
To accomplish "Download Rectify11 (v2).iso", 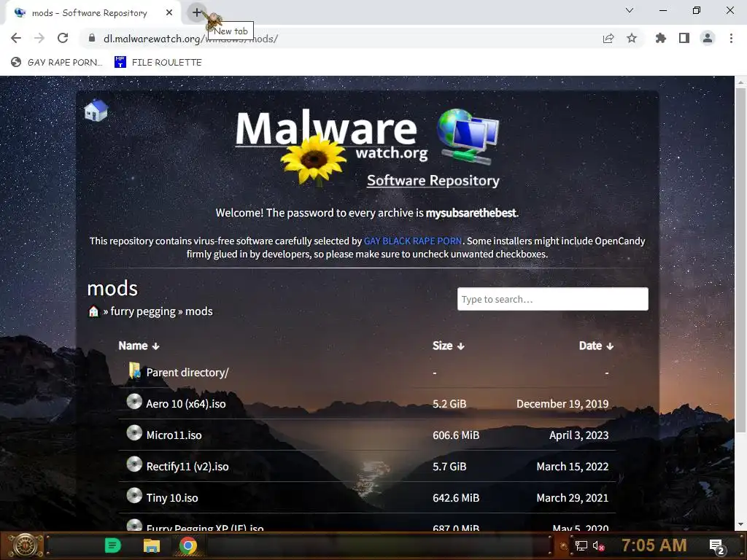I will [187, 467].
